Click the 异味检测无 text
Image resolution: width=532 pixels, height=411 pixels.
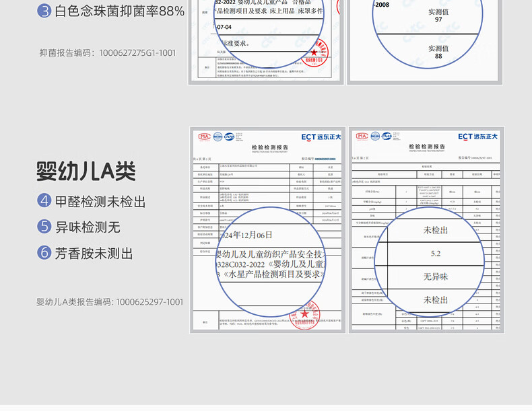coord(88,227)
